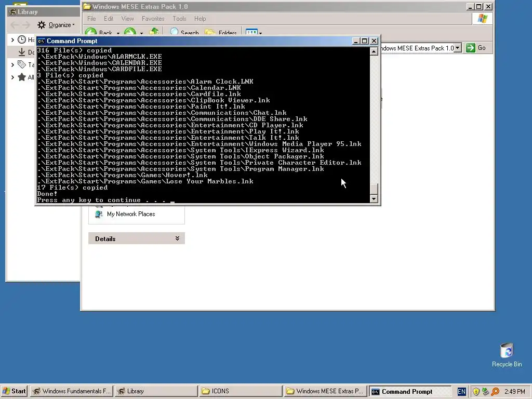Open the Views dropdown arrow in Explorer
The width and height of the screenshot is (532, 399).
click(261, 33)
